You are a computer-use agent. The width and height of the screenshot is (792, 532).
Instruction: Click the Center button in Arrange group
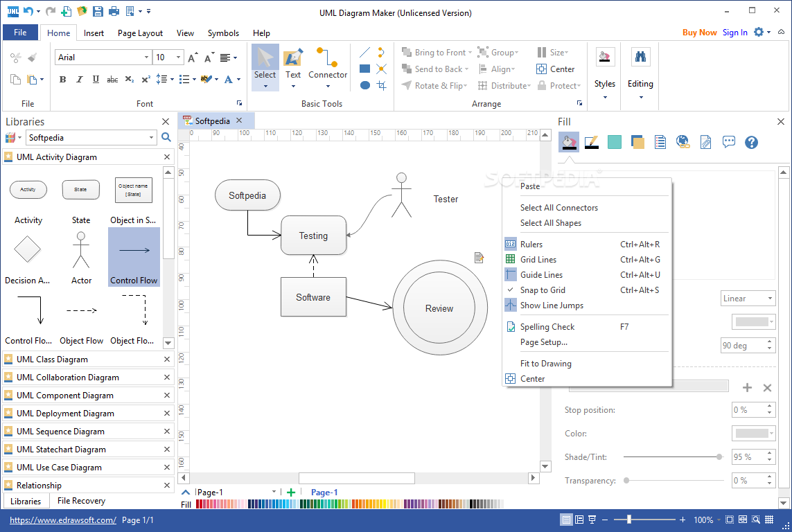click(x=556, y=69)
